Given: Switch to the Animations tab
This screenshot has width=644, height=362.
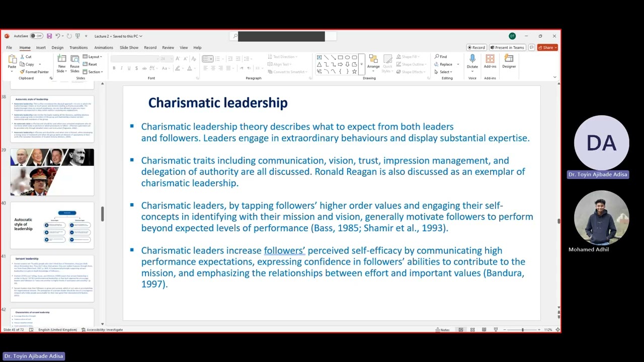Looking at the screenshot, I should click(x=104, y=48).
